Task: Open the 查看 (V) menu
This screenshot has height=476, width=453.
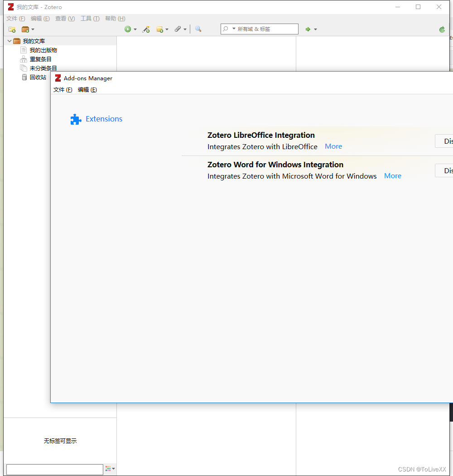Action: pyautogui.click(x=65, y=19)
